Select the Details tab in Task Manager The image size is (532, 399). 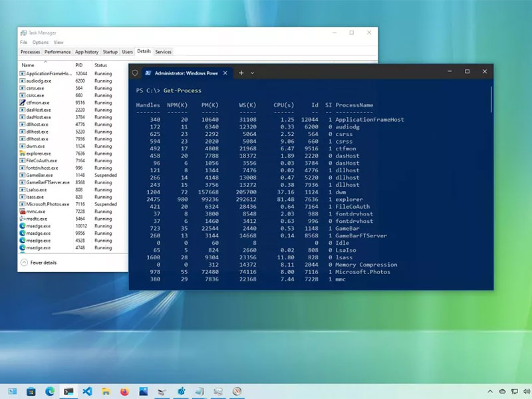point(144,51)
